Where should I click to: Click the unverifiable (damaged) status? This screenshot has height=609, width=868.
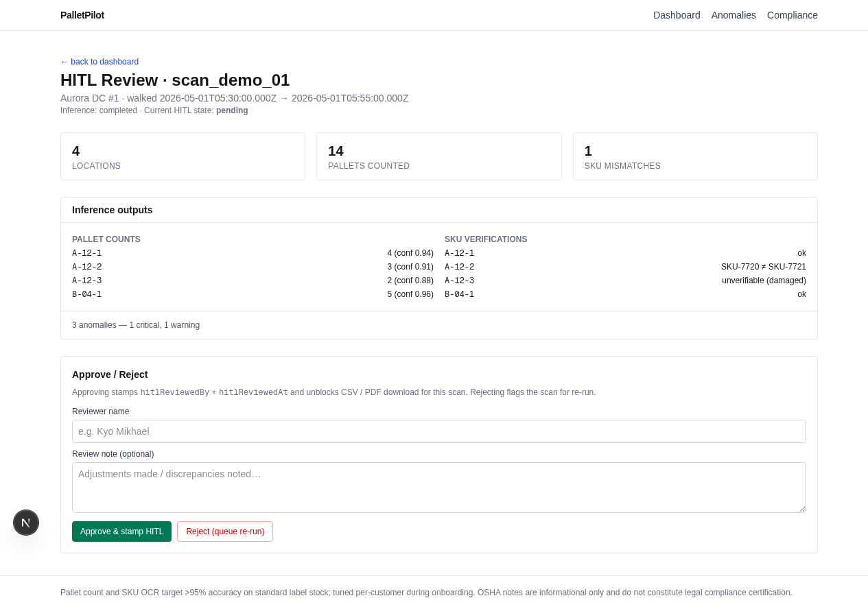coord(764,280)
